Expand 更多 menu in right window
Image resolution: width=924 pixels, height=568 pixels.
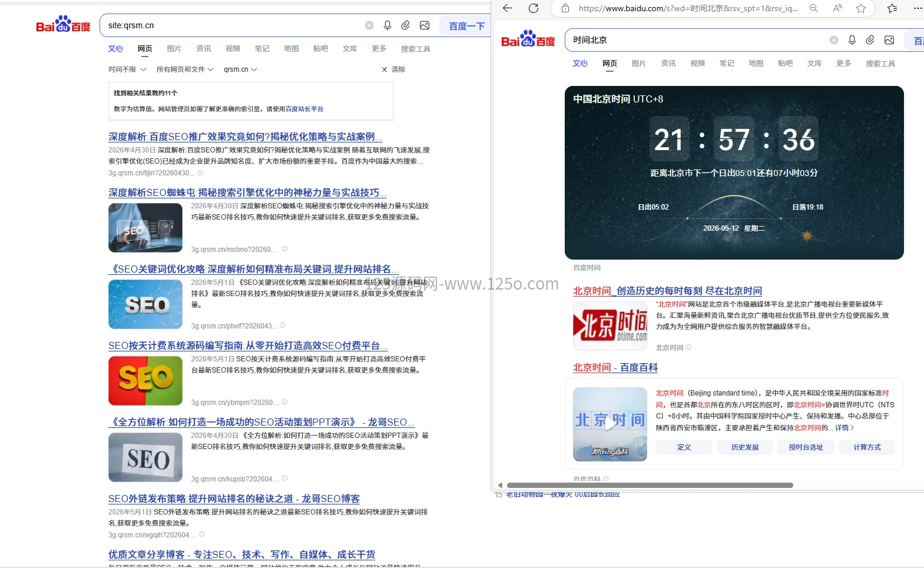coord(844,64)
